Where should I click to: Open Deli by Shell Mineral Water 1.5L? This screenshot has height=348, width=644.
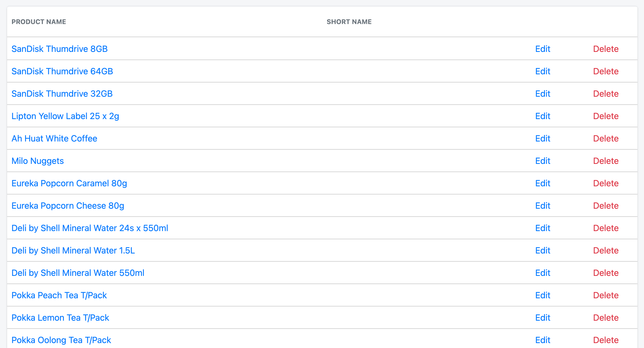tap(73, 250)
